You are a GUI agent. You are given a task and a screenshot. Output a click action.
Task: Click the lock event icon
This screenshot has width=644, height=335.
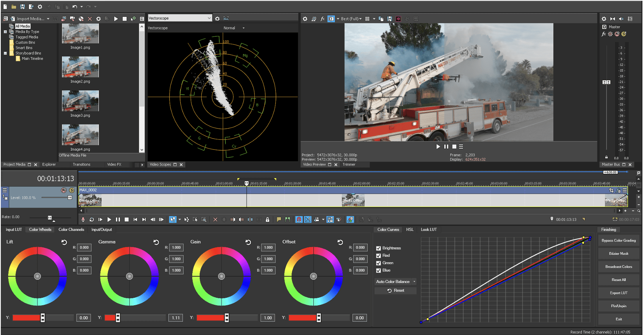pyautogui.click(x=267, y=220)
